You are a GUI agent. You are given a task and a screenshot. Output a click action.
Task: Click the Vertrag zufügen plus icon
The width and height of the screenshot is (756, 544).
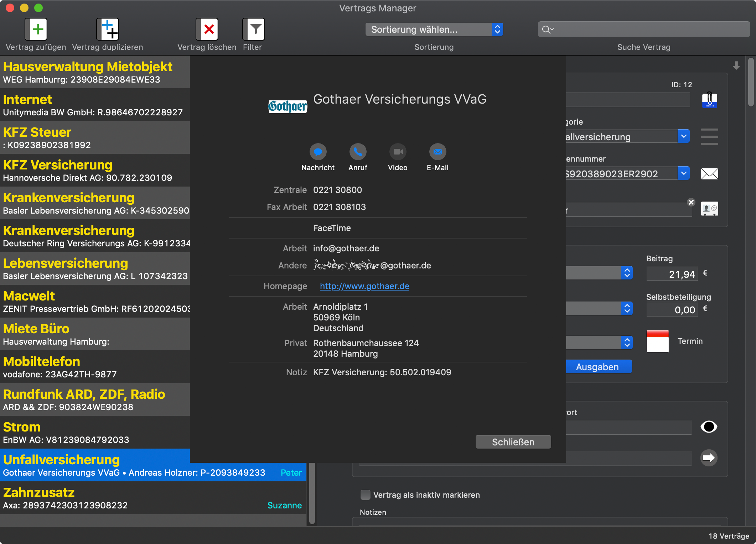(36, 29)
